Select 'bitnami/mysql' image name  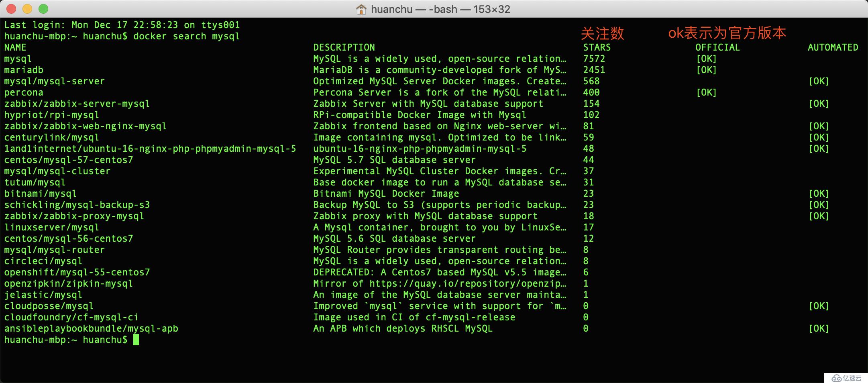41,194
